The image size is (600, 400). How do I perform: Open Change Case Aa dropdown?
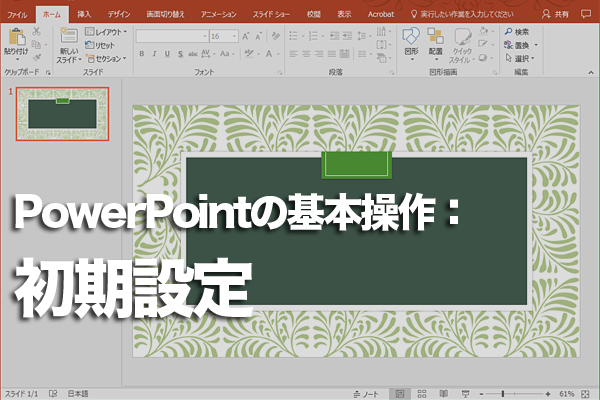[x=227, y=54]
